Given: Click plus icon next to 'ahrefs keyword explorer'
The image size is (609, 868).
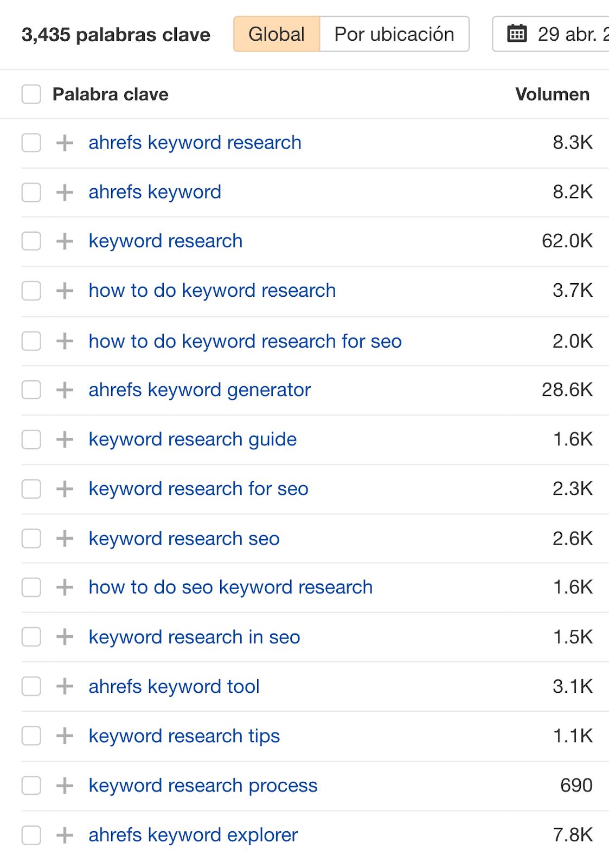Looking at the screenshot, I should coord(65,835).
